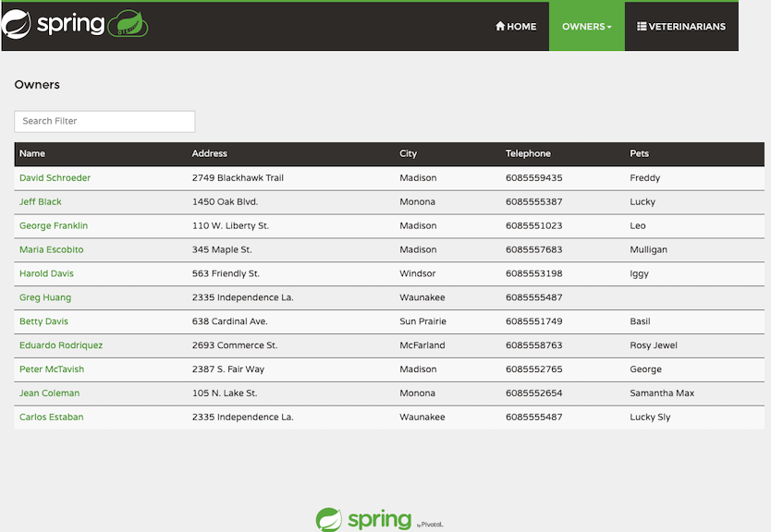
Task: Click telephone 6085557683
Action: (x=534, y=249)
